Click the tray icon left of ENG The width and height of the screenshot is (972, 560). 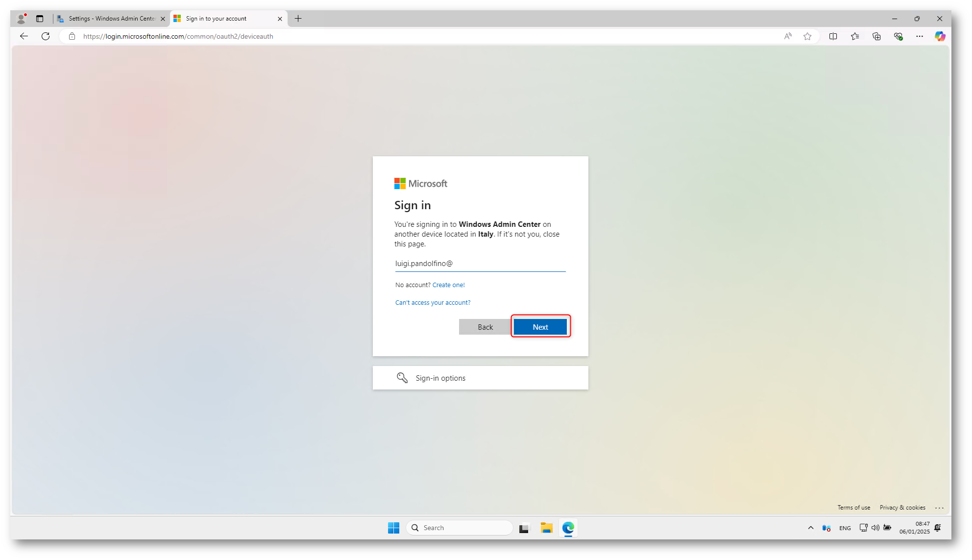(826, 528)
